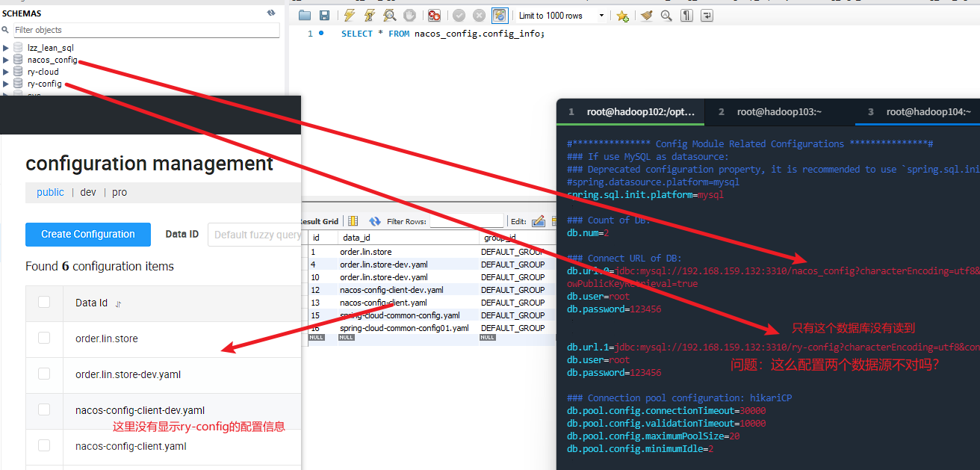Screen dimensions: 980x470
Task: Open SQL script file folder icon
Action: coord(305,15)
